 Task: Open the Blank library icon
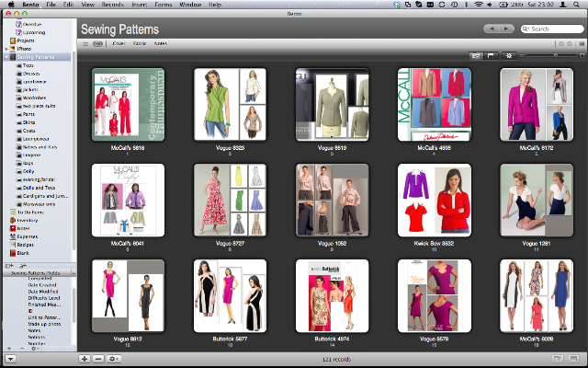point(13,253)
